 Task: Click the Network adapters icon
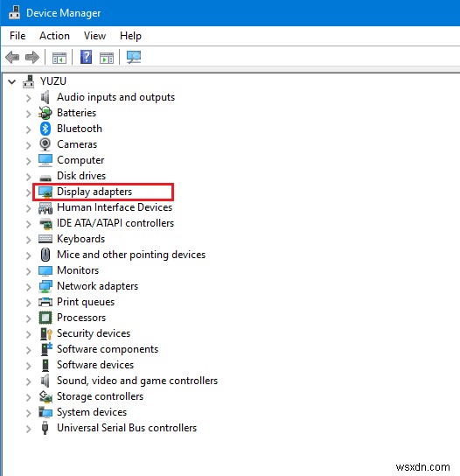[45, 287]
